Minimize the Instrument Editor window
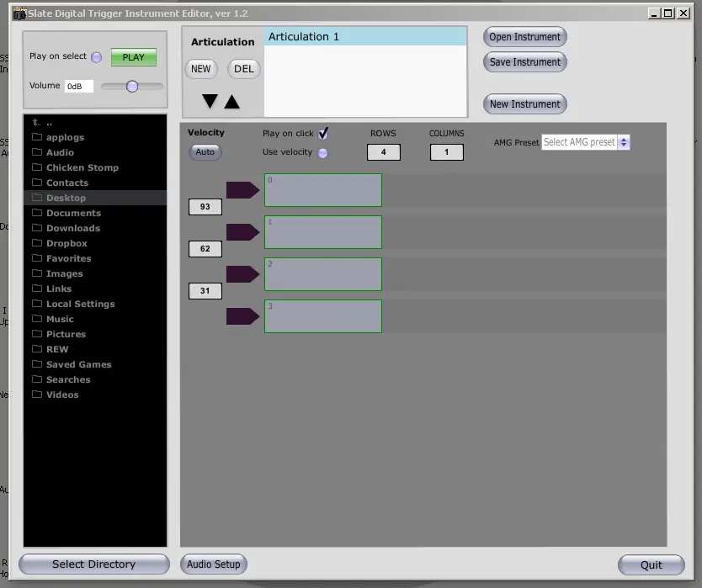 pyautogui.click(x=654, y=13)
